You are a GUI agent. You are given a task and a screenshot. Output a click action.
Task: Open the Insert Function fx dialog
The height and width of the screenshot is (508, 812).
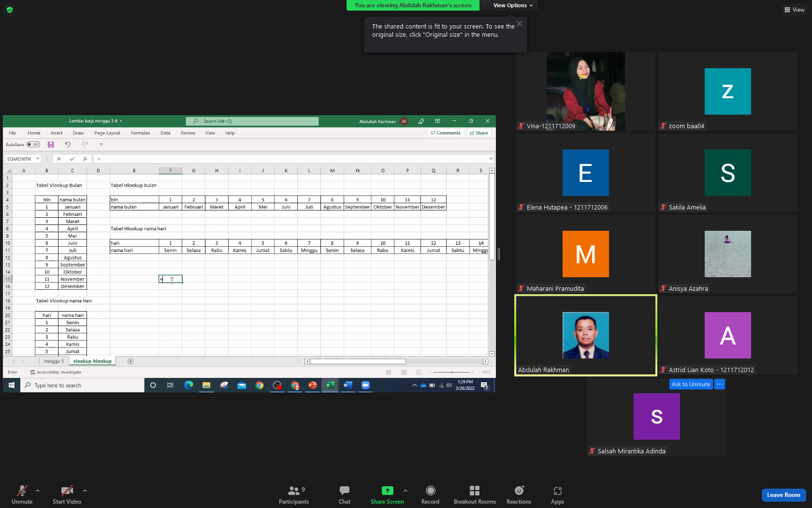coord(85,159)
